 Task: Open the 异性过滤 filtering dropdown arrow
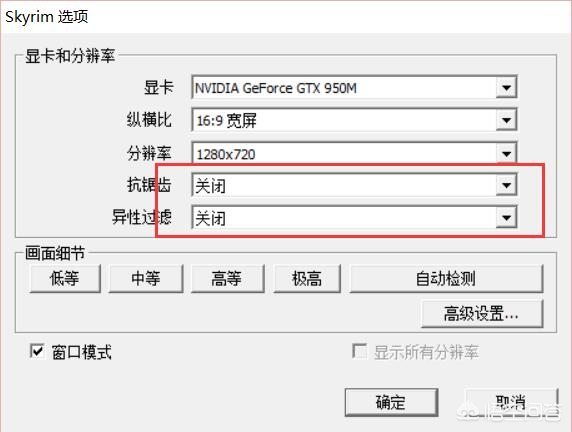tap(506, 218)
